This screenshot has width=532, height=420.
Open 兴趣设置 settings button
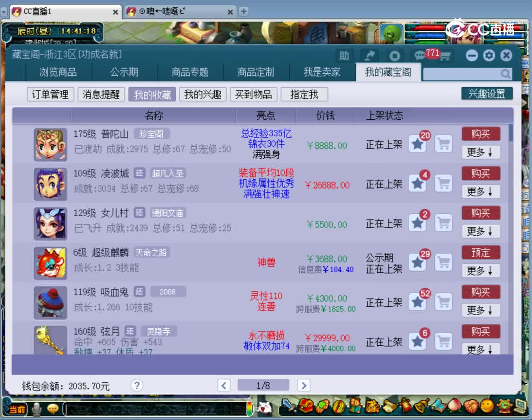pyautogui.click(x=487, y=94)
